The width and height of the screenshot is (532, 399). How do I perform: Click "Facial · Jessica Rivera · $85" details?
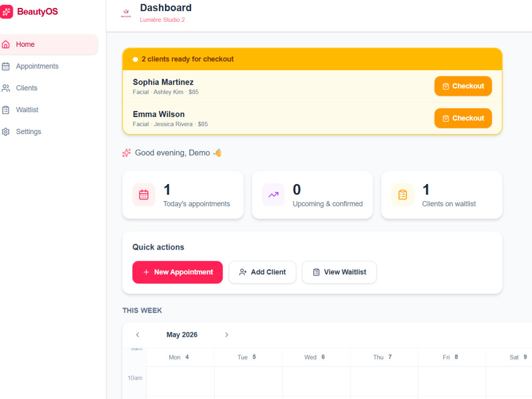click(170, 124)
